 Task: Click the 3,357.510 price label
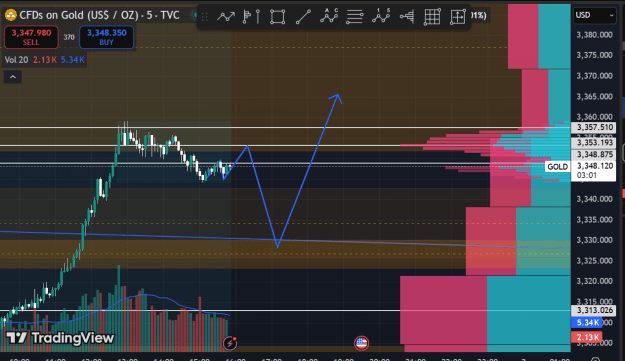(594, 128)
